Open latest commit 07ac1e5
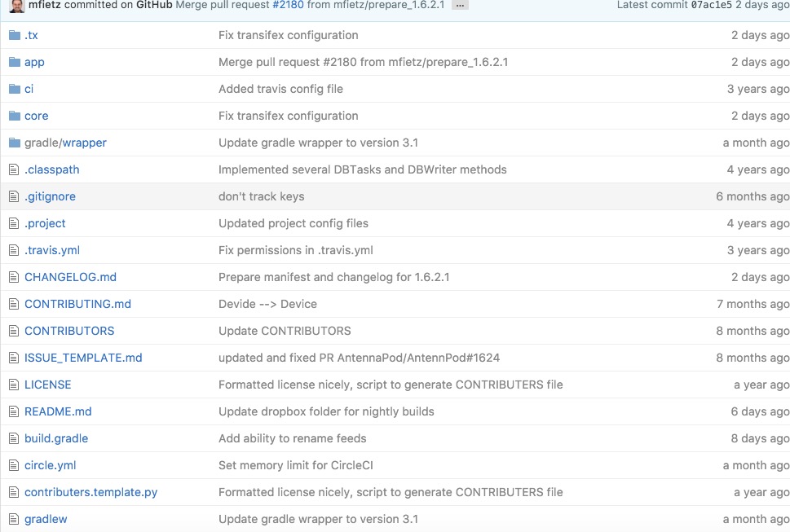The height and width of the screenshot is (532, 790). point(711,5)
